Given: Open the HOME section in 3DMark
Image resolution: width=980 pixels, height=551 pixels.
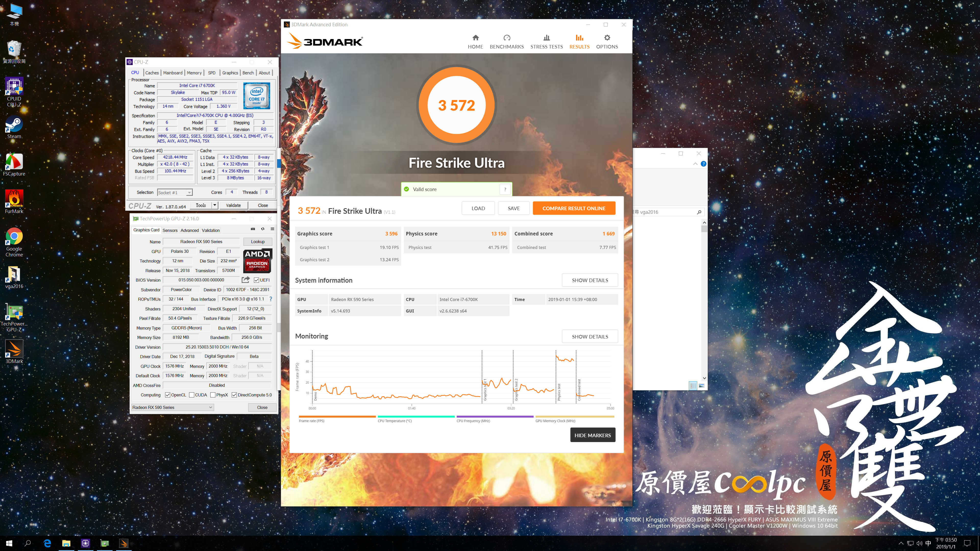Looking at the screenshot, I should pyautogui.click(x=475, y=42).
